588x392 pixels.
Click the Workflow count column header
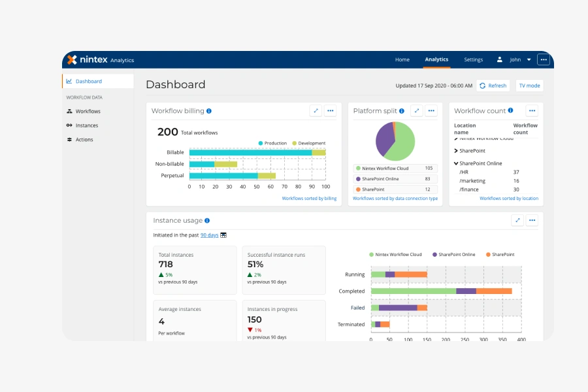(525, 129)
